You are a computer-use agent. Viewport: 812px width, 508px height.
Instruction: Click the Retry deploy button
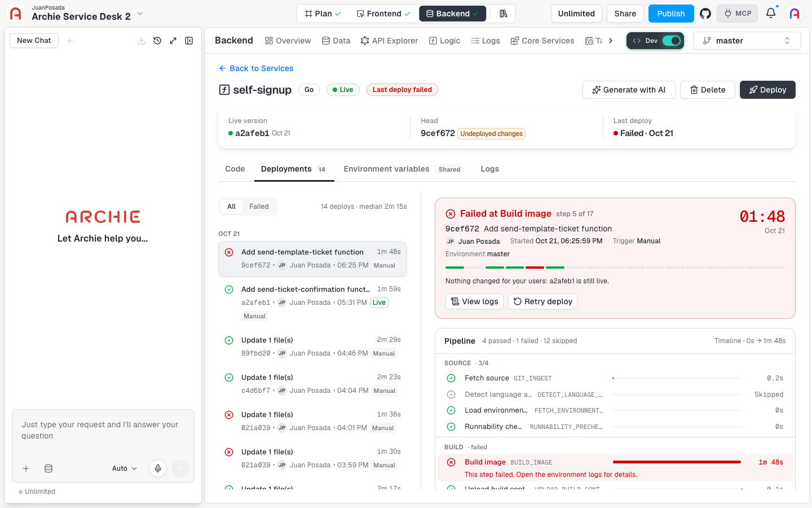tap(542, 301)
